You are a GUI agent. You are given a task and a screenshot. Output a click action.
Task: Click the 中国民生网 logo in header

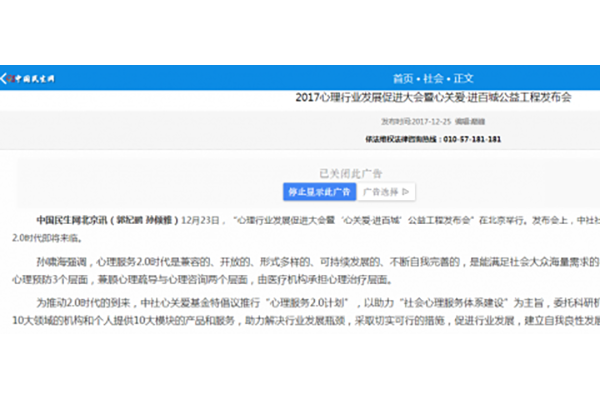(28, 77)
